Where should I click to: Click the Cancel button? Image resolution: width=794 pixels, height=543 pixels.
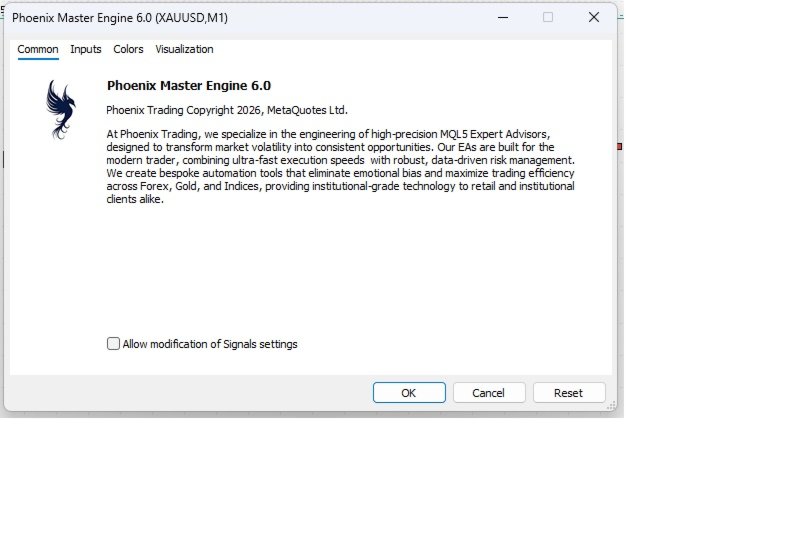(489, 393)
